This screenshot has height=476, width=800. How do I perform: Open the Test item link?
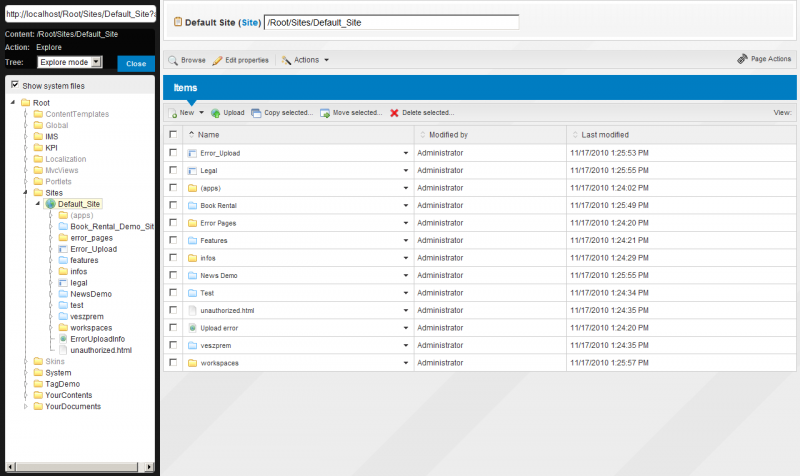(x=207, y=293)
